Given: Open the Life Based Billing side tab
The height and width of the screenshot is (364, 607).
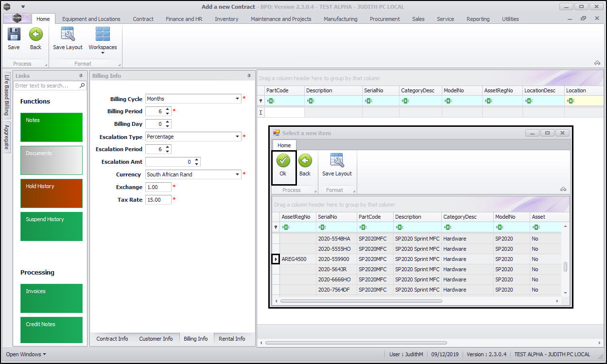Looking at the screenshot, I should click(x=7, y=95).
